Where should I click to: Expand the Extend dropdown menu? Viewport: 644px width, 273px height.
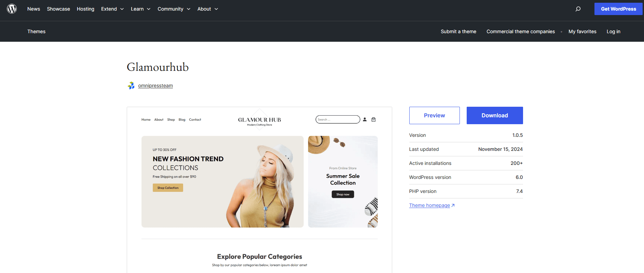[x=112, y=9]
